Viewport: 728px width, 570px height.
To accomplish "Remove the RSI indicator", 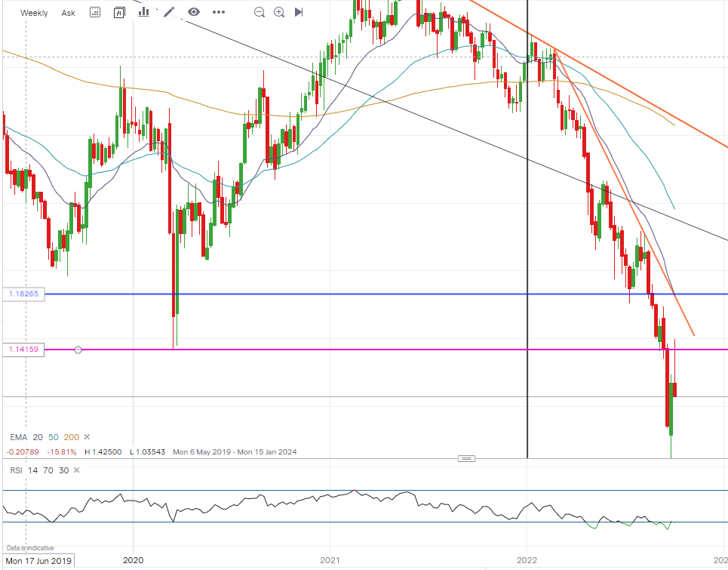I will 77,470.
